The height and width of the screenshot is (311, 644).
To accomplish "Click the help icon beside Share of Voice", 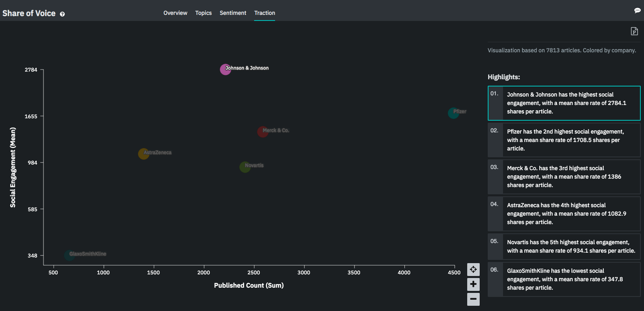I will [62, 14].
